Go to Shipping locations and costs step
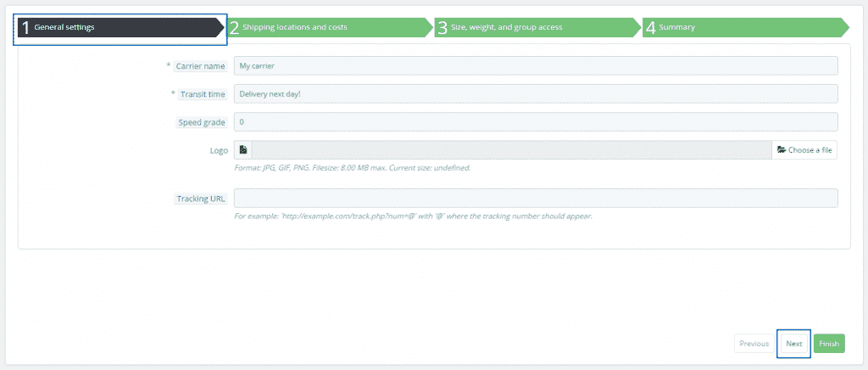The height and width of the screenshot is (370, 868). pyautogui.click(x=330, y=27)
